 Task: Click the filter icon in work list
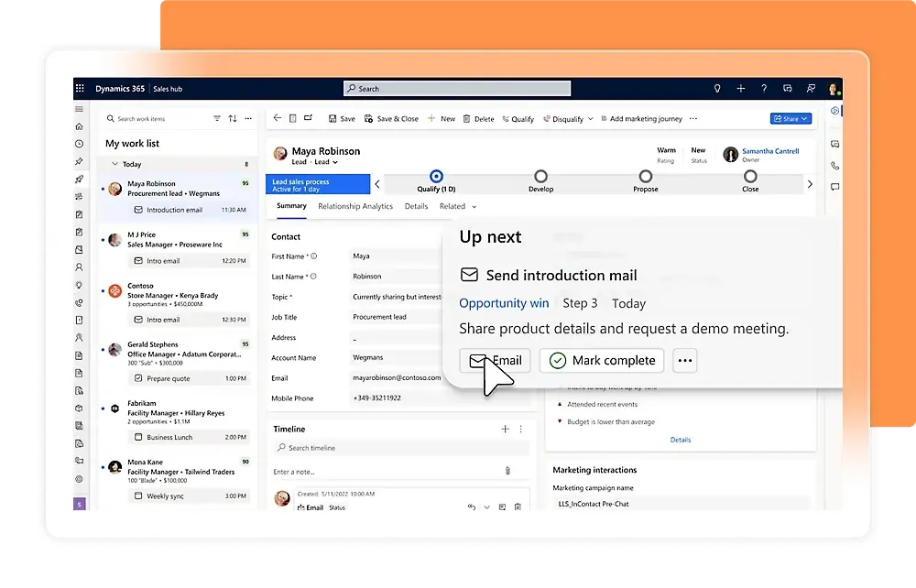click(217, 118)
